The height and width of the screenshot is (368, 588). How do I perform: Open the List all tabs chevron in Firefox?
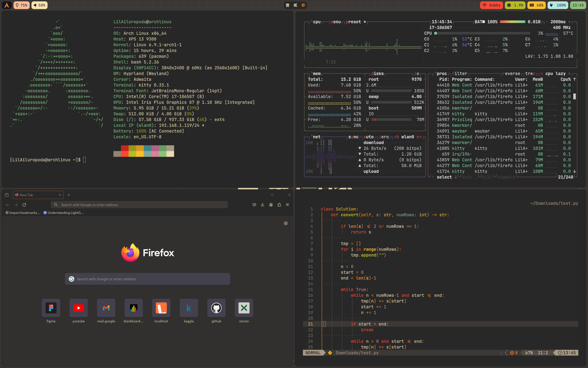(272, 195)
